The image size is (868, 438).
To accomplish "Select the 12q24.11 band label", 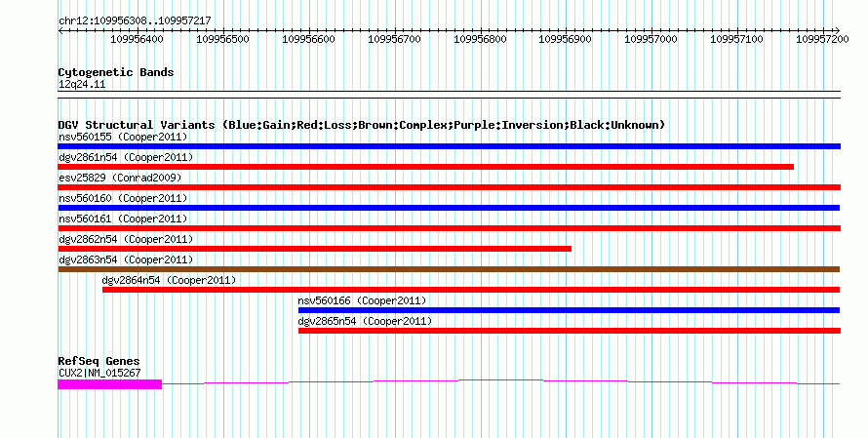I will pyautogui.click(x=82, y=85).
